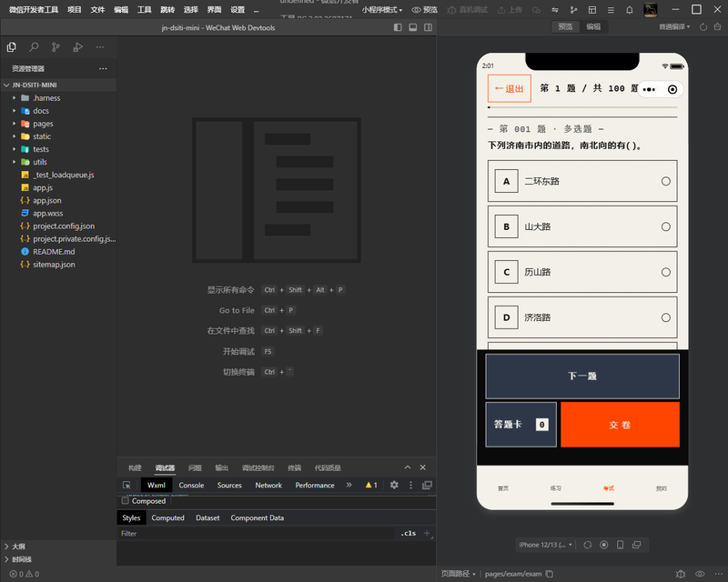Viewport: 728px width, 582px height.
Task: Switch to the Computed tab
Action: [167, 518]
